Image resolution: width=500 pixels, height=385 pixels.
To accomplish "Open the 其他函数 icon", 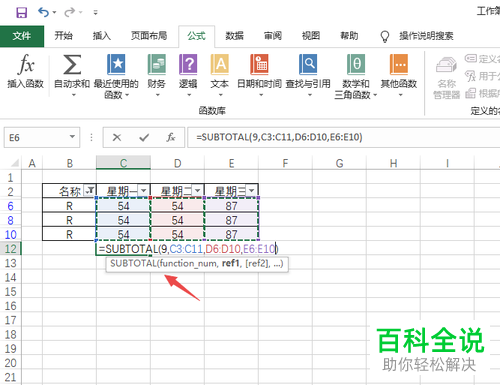I will [399, 64].
